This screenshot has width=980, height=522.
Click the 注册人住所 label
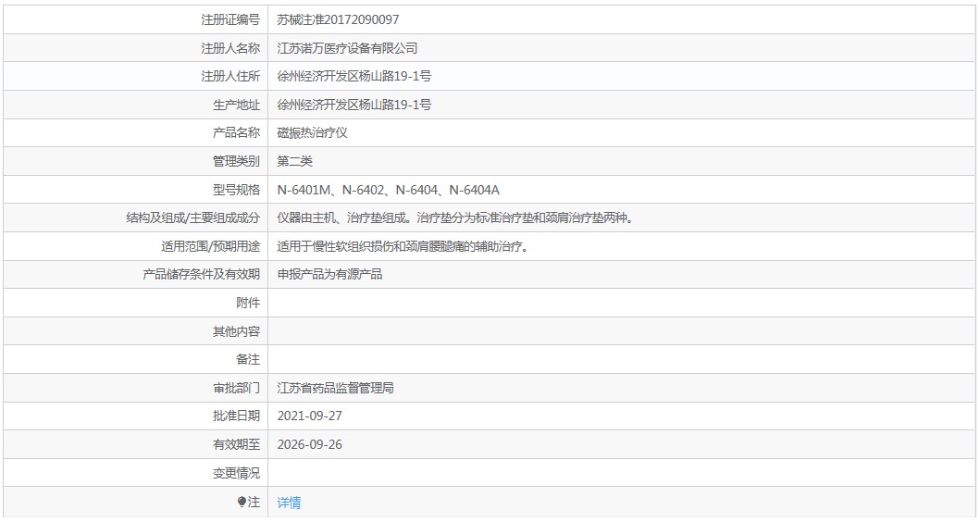click(230, 76)
